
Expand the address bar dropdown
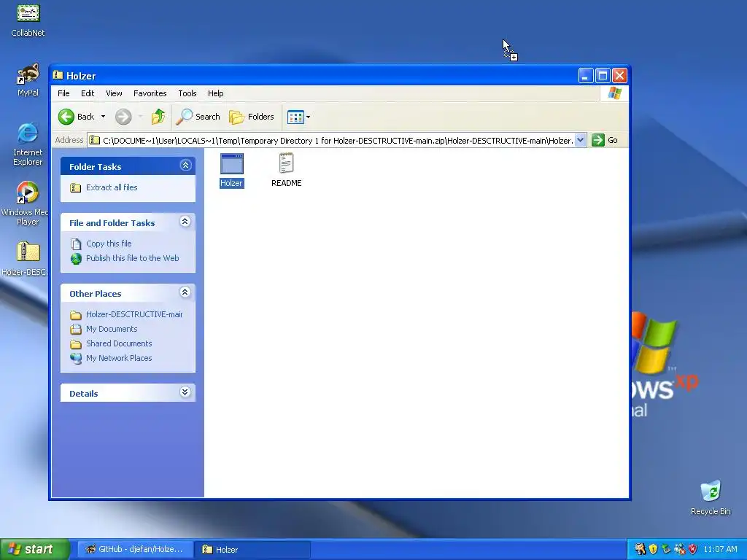click(580, 141)
